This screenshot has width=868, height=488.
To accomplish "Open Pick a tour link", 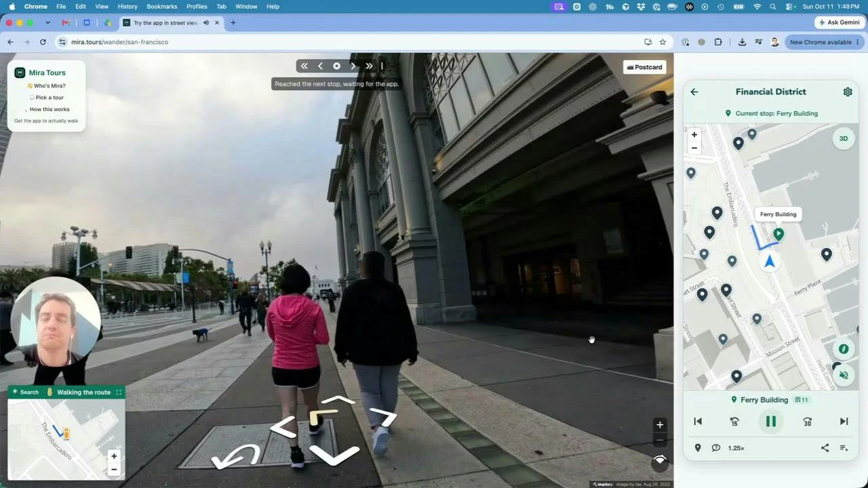I will (x=46, y=98).
